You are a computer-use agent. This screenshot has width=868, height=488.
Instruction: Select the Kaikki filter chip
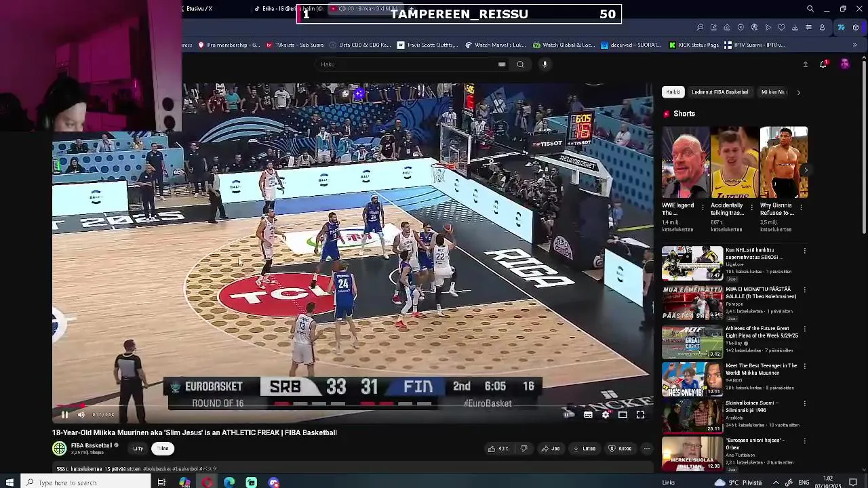673,92
